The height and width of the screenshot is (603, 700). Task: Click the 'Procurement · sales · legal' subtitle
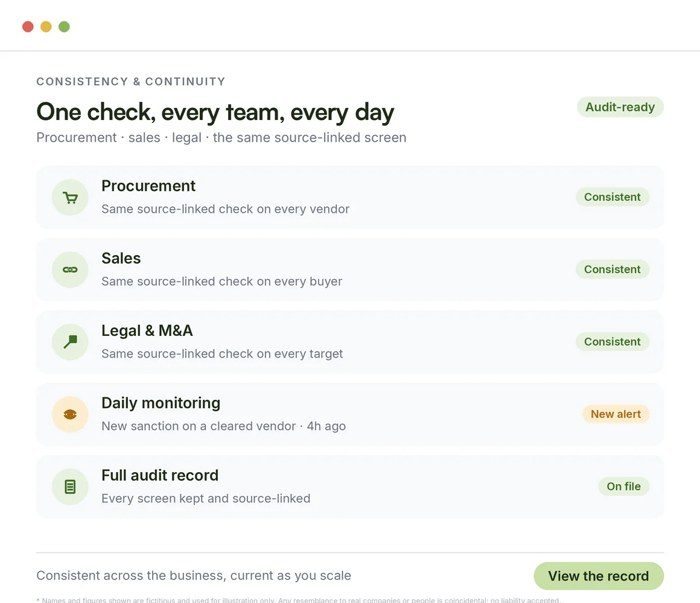pos(221,137)
